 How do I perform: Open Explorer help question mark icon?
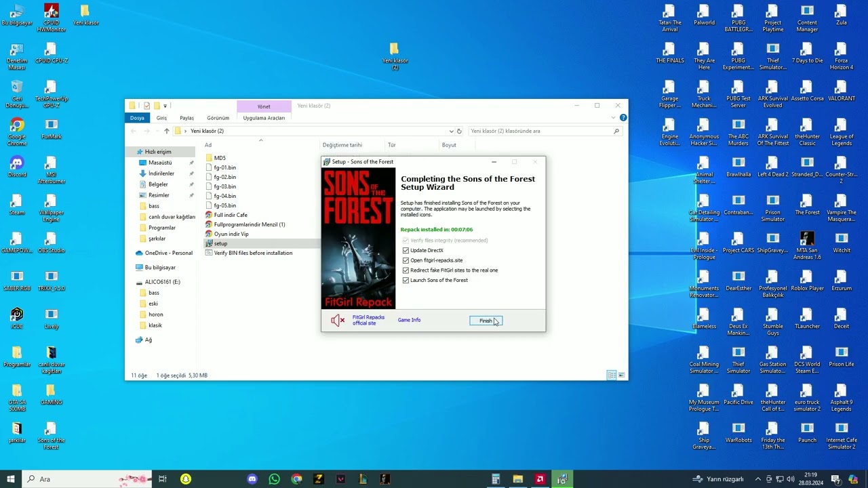click(x=623, y=118)
